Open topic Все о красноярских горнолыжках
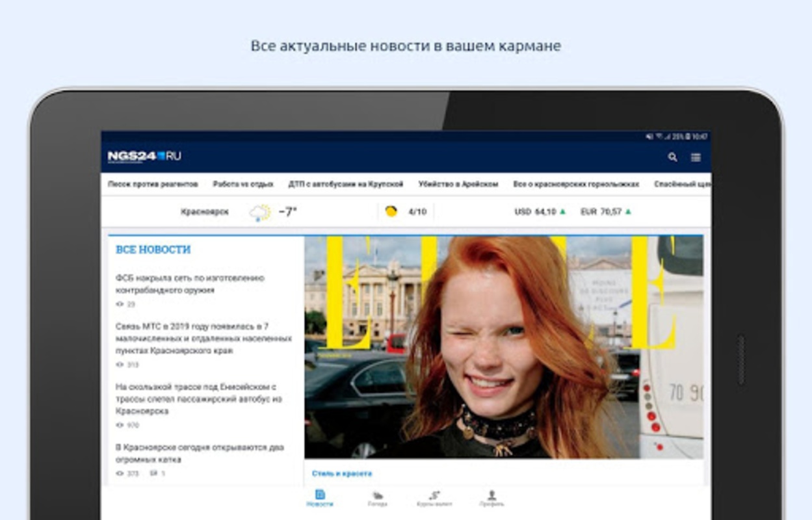 tap(576, 185)
